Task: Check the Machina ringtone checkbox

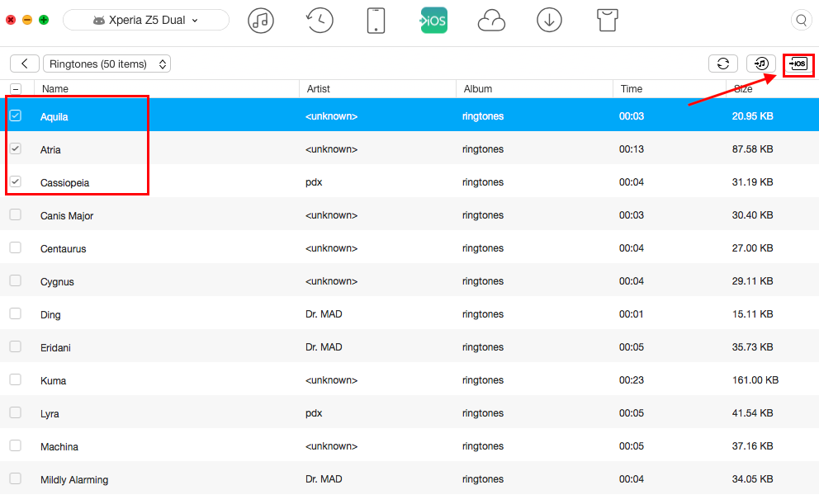Action: [16, 445]
